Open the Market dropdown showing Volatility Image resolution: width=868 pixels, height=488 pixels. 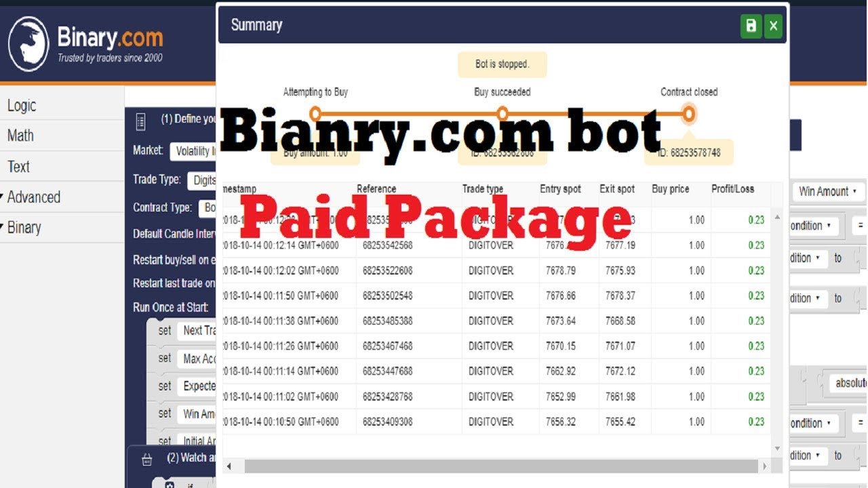tap(193, 151)
